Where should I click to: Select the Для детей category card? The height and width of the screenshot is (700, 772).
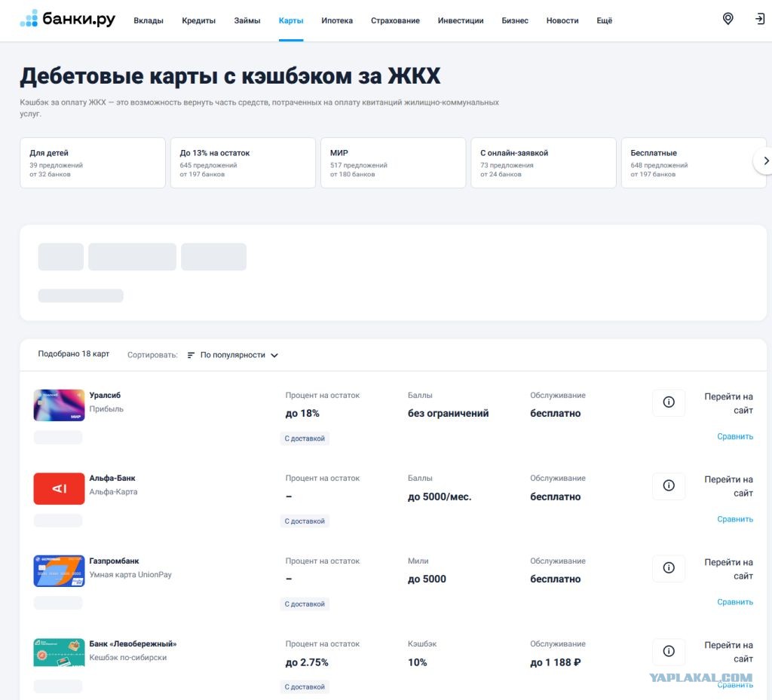[x=93, y=163]
